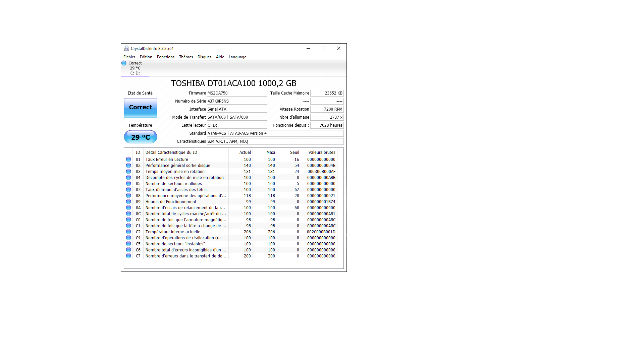
Task: Open the Thèmes menu
Action: 186,57
